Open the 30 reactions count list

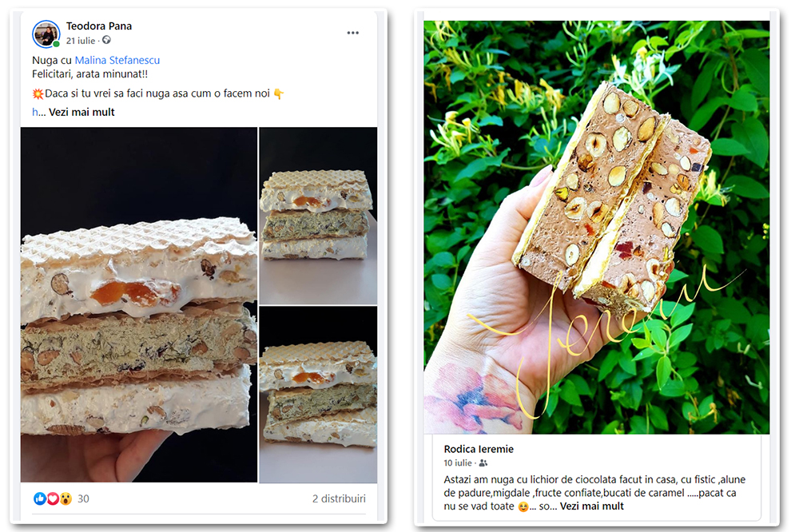click(x=83, y=498)
